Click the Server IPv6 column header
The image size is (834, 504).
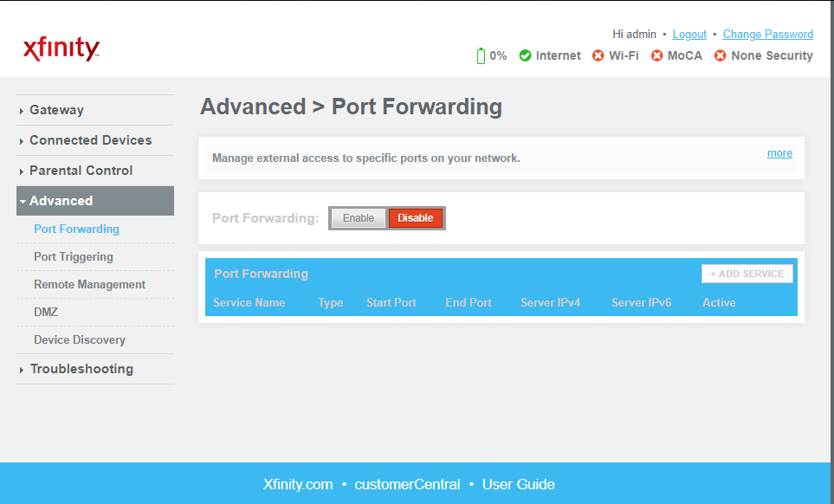click(x=642, y=302)
